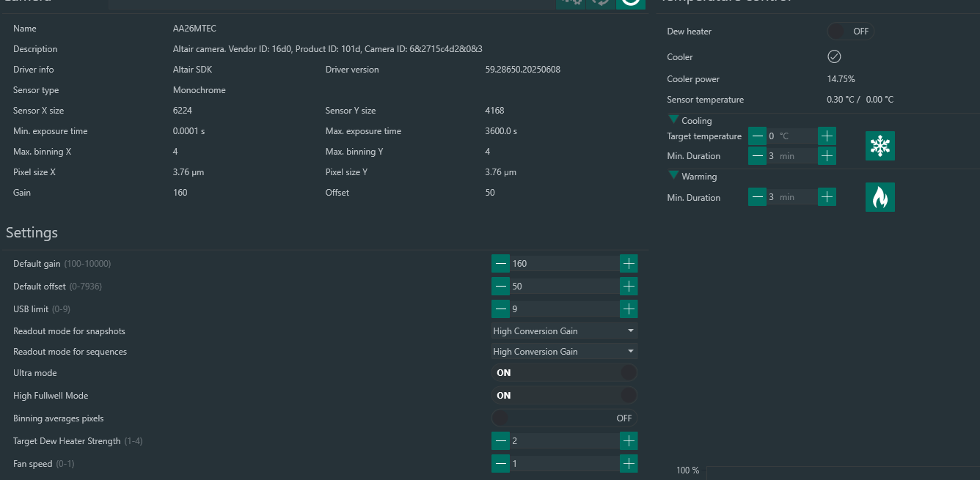Raise cooling Target temperature with plus
The height and width of the screenshot is (480, 980).
click(827, 136)
